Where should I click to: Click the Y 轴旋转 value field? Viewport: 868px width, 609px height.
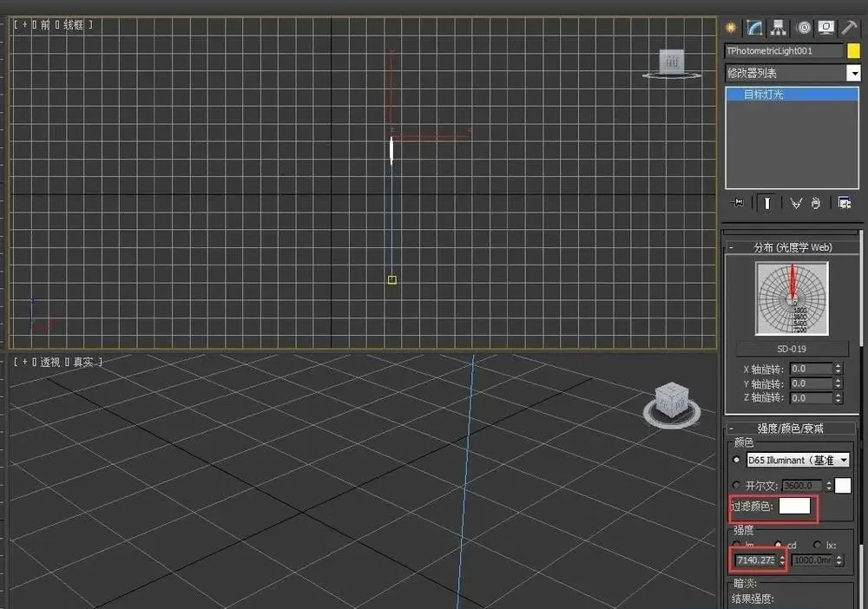coord(811,383)
